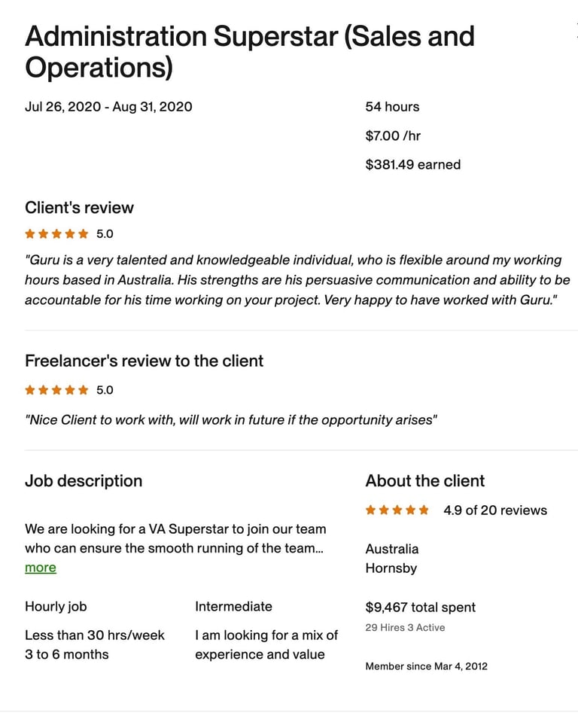The height and width of the screenshot is (728, 578).
Task: Select the 'Client's review' heading
Action: tap(79, 208)
